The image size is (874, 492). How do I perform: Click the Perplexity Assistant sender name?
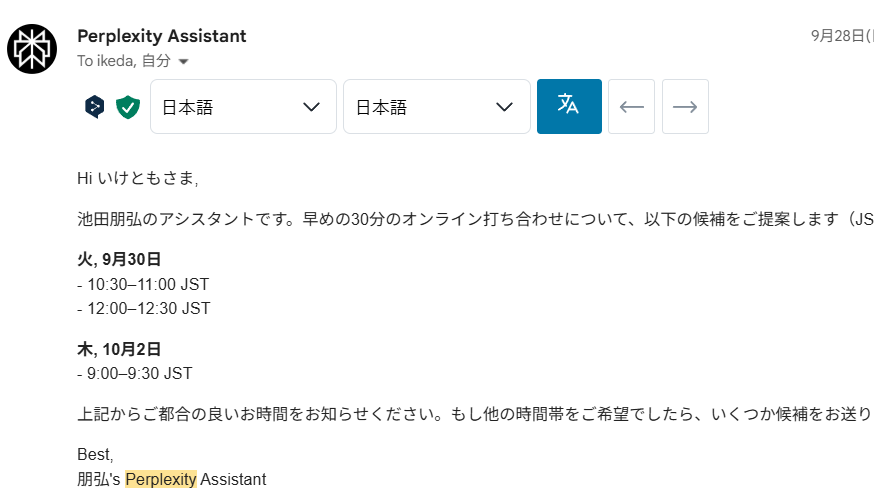[x=161, y=36]
